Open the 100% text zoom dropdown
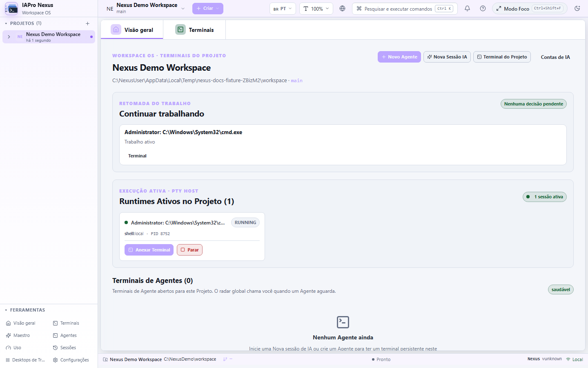Screen dimensions: 588x368 coord(316,9)
